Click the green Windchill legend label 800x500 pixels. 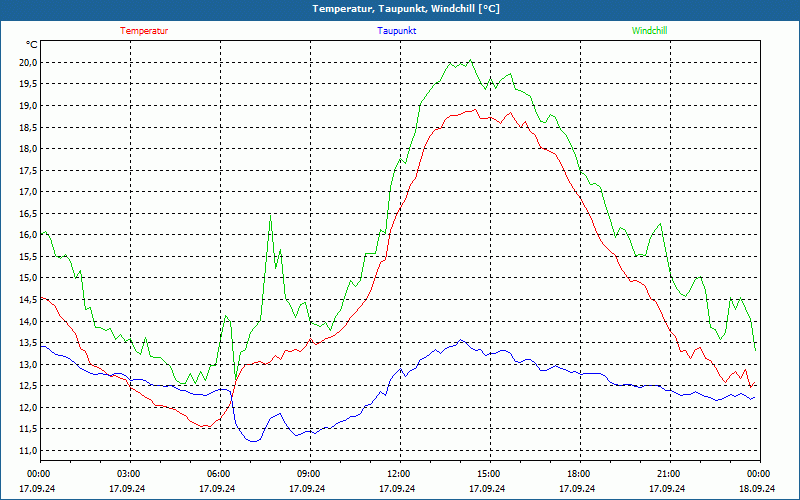[649, 31]
